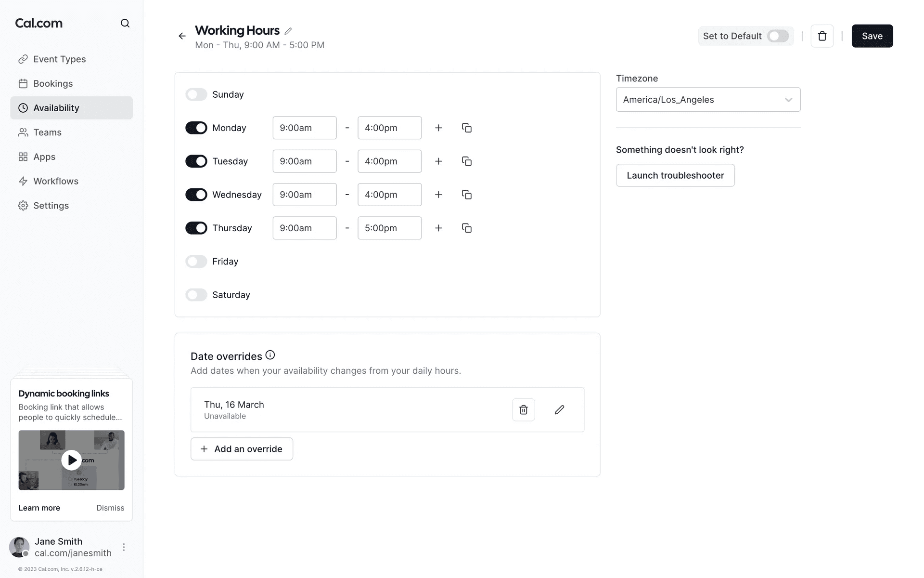Screen dimensions: 924x578
Task: Open the Workflows sidebar item
Action: coord(55,181)
